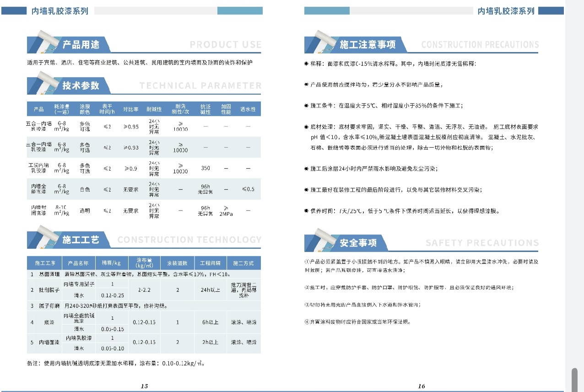584x392 pixels.
Task: Click the 底材处理 precaution bullet
Action: coord(422,137)
